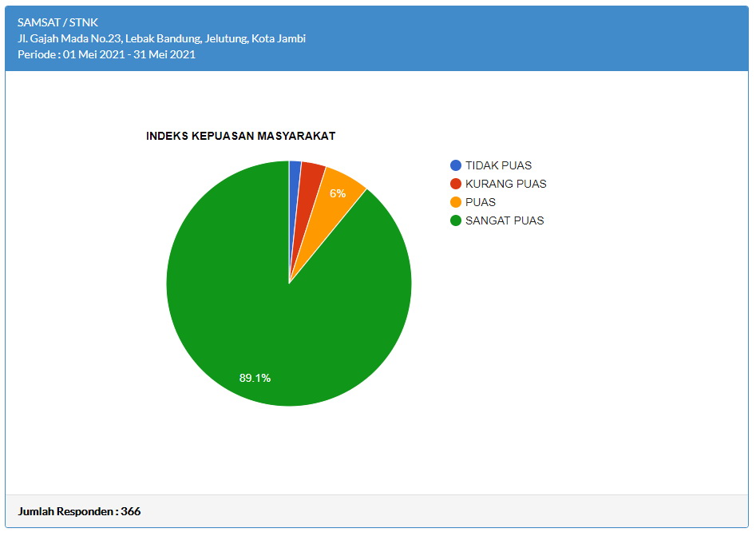756x536 pixels.
Task: Select the SANGAT PUAS legend text
Action: point(505,220)
